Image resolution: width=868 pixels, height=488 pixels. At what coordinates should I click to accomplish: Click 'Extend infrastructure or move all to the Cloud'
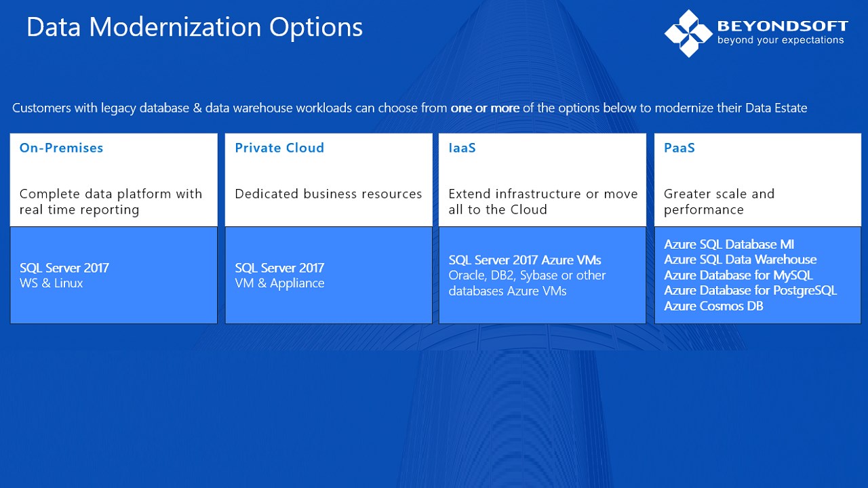click(542, 202)
